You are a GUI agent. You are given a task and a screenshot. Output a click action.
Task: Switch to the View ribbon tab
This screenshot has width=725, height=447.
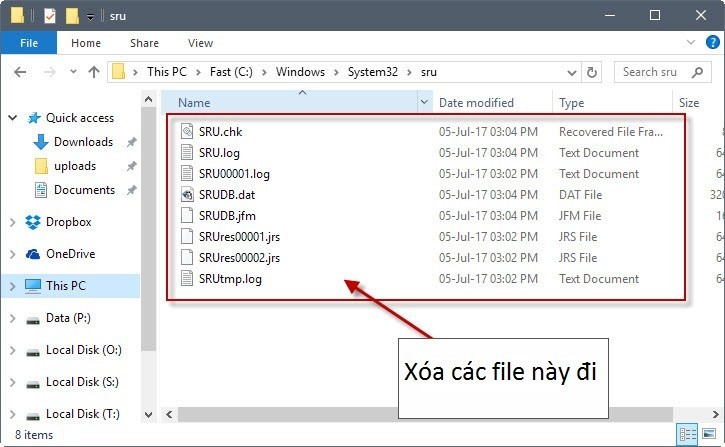coord(200,43)
